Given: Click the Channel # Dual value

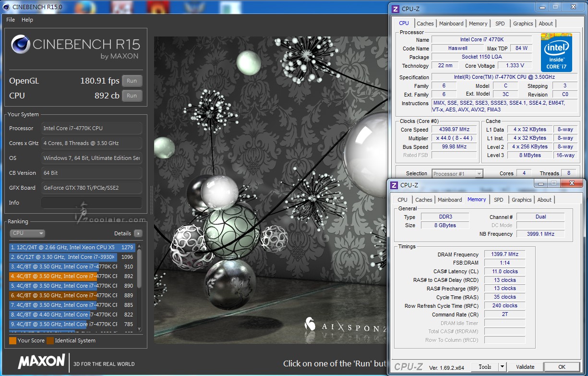Looking at the screenshot, I should click(x=540, y=217).
